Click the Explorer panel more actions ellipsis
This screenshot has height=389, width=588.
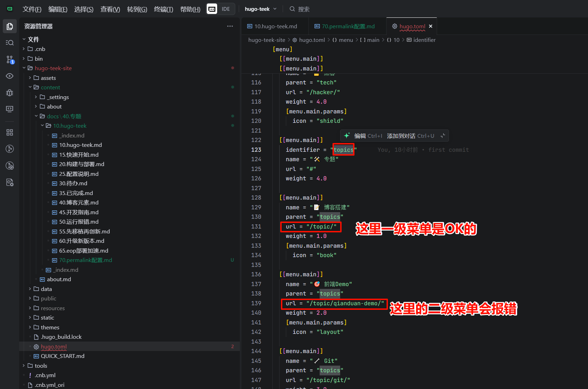230,26
